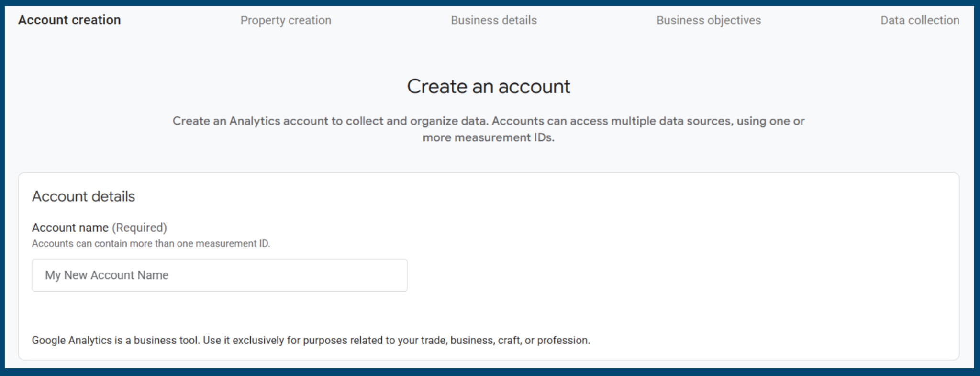Screen dimensions: 980x376
Task: Click the 'Create an Analytics account to collect' description
Action: click(x=489, y=129)
